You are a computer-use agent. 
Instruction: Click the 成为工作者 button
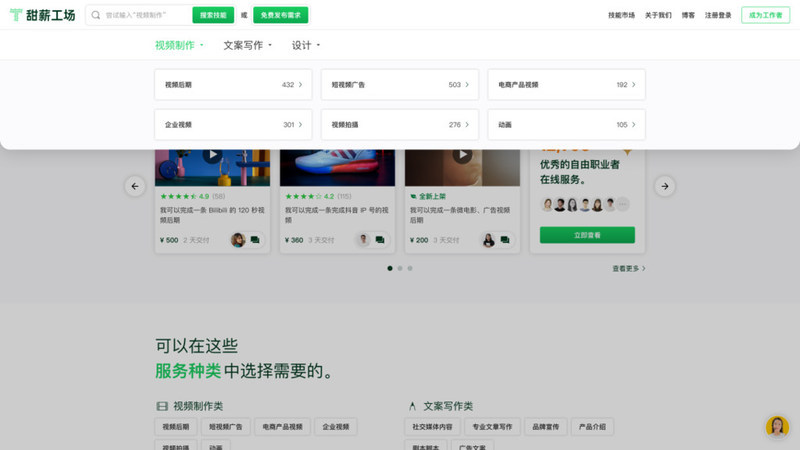click(765, 15)
